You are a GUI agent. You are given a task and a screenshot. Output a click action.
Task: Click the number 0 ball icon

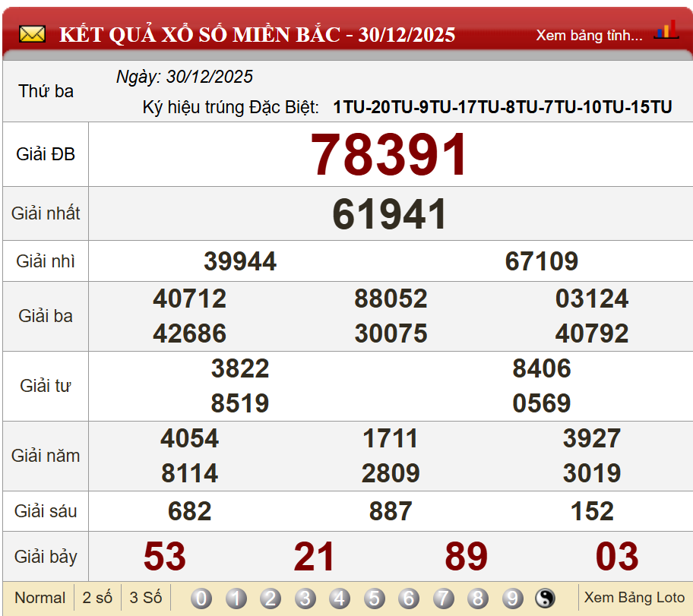click(x=201, y=599)
